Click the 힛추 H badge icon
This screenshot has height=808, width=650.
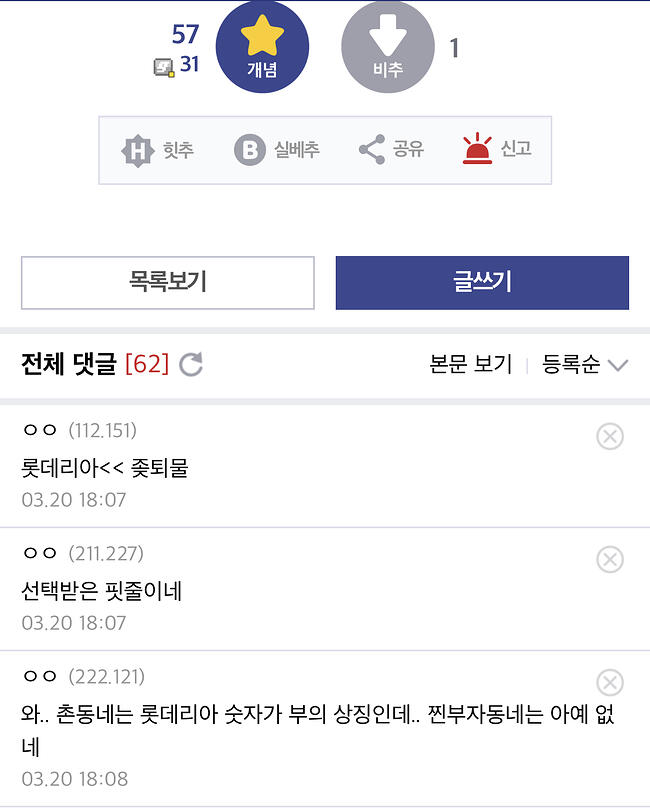[137, 150]
